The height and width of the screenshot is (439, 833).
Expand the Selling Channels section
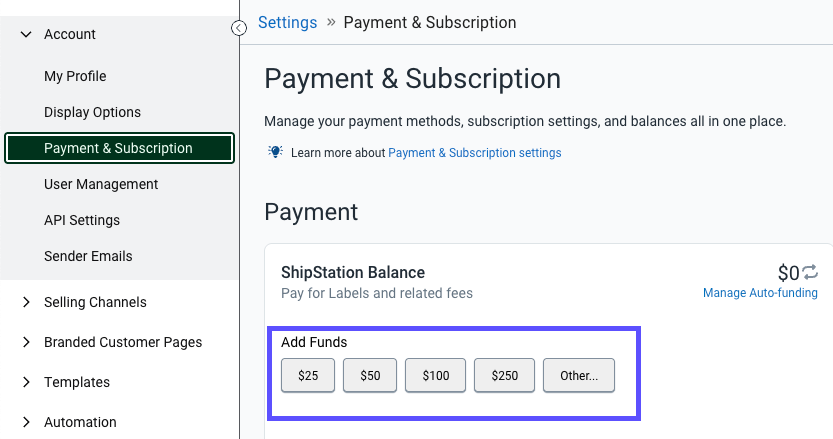(x=27, y=302)
